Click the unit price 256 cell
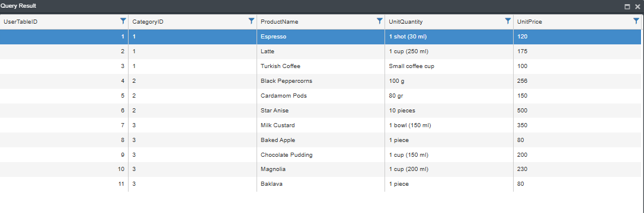Viewport: 644px width, 213px height. tap(577, 81)
